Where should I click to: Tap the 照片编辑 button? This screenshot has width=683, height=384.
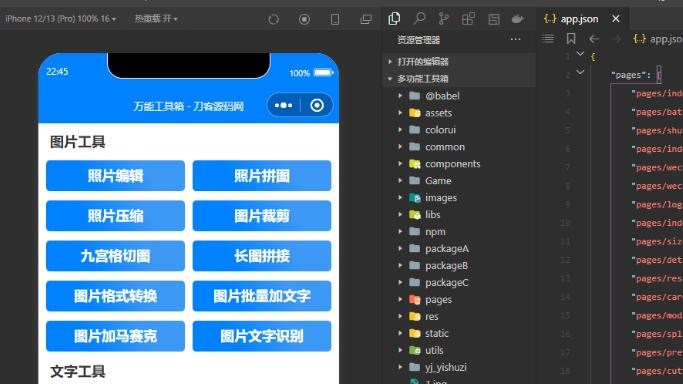pos(115,176)
